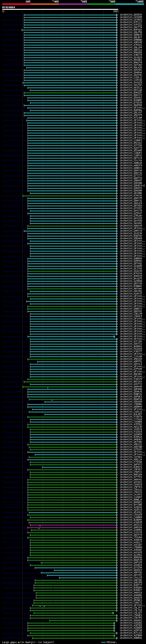Open hit UniRef100_A4HV14

131,593
